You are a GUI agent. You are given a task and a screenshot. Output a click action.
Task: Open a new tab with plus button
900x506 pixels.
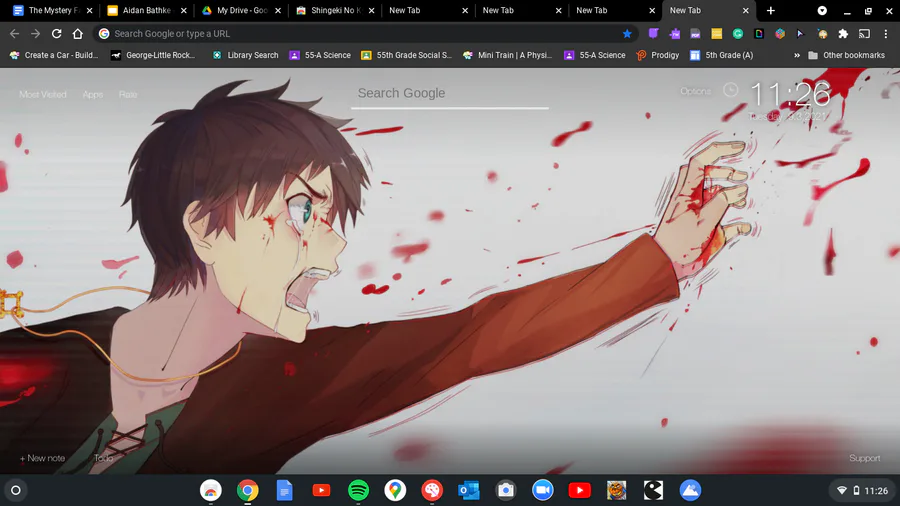click(x=770, y=10)
